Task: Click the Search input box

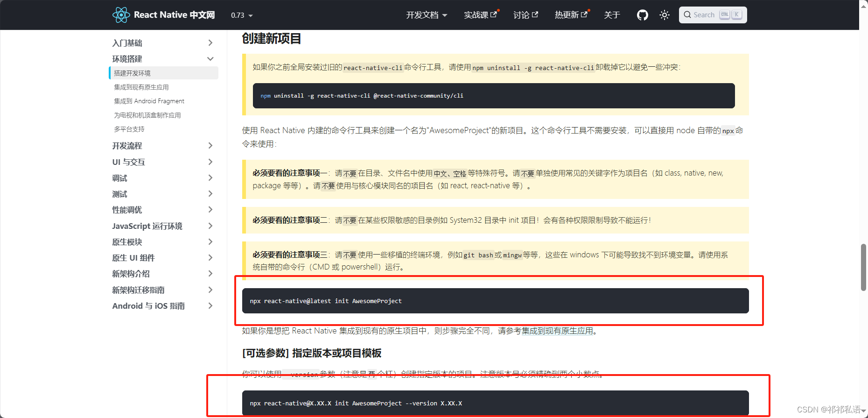Action: (x=713, y=15)
